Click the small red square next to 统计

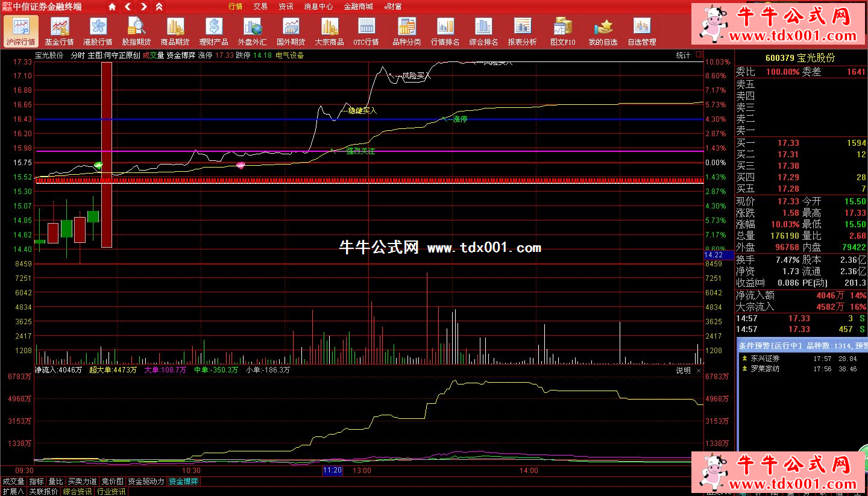699,54
